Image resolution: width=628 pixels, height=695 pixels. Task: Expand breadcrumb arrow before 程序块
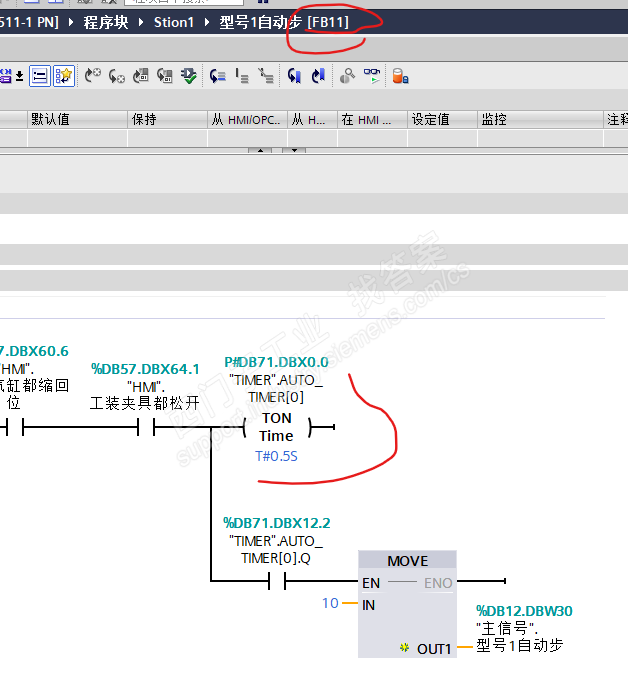coord(71,22)
